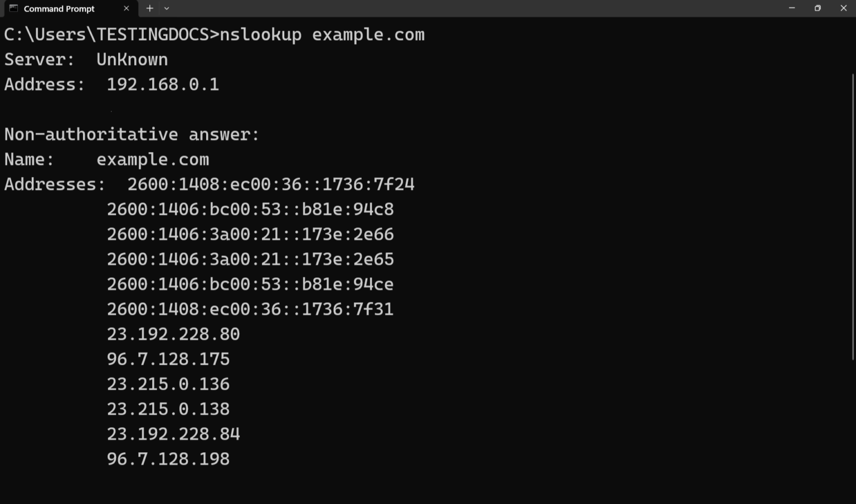856x504 pixels.
Task: Open a new tab with the plus button
Action: [149, 8]
